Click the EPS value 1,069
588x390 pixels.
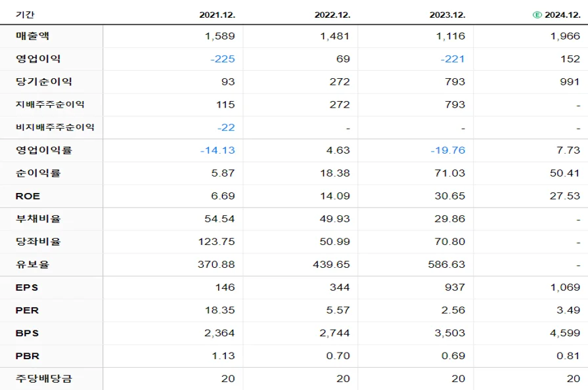click(565, 288)
